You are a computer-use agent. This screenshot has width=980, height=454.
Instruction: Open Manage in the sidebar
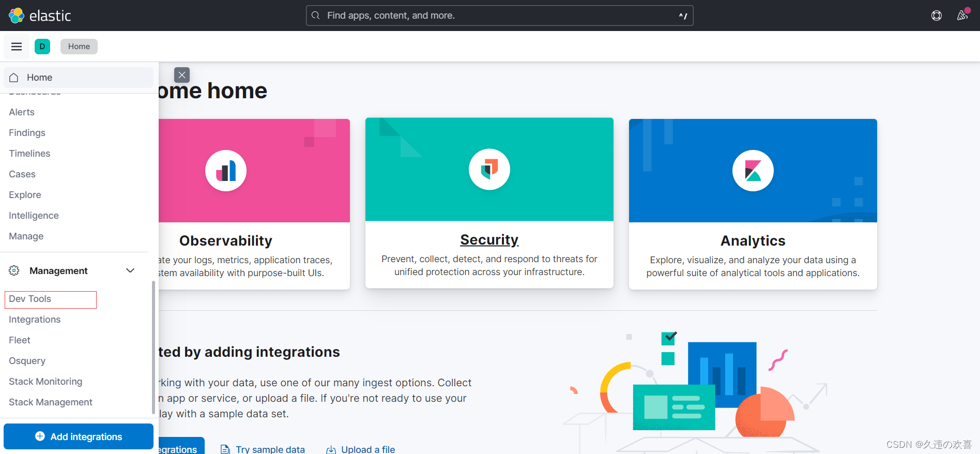(x=26, y=236)
